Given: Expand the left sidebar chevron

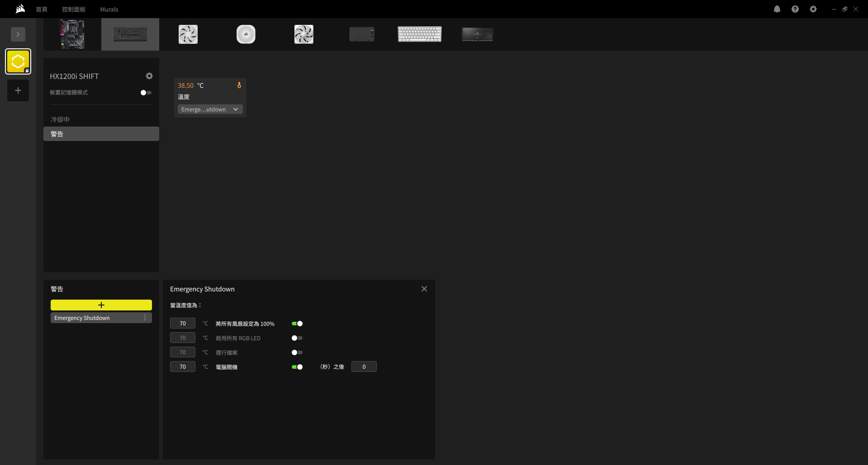Looking at the screenshot, I should 18,34.
